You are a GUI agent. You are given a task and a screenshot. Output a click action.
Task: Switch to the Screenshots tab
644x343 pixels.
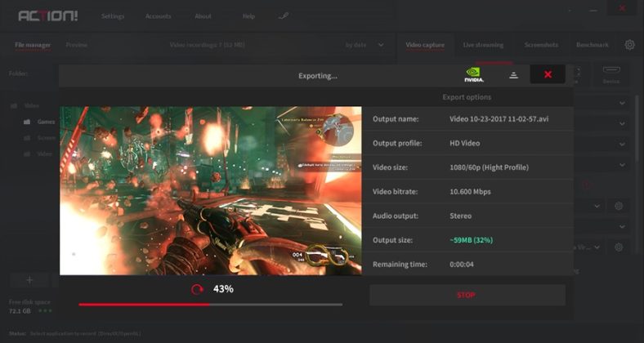tap(541, 45)
